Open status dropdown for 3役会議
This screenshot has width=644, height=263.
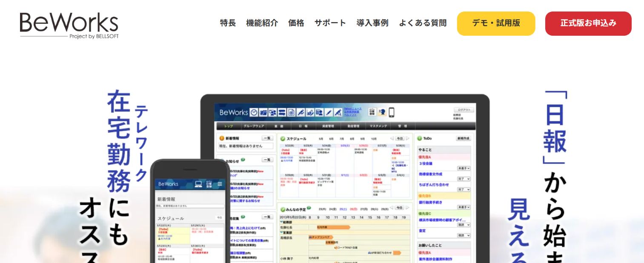pos(464,168)
